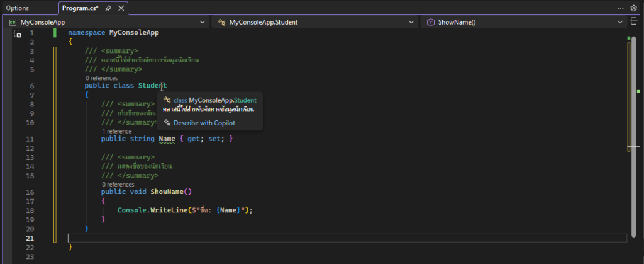Click the namespace glyph icon on line 1

point(16,34)
